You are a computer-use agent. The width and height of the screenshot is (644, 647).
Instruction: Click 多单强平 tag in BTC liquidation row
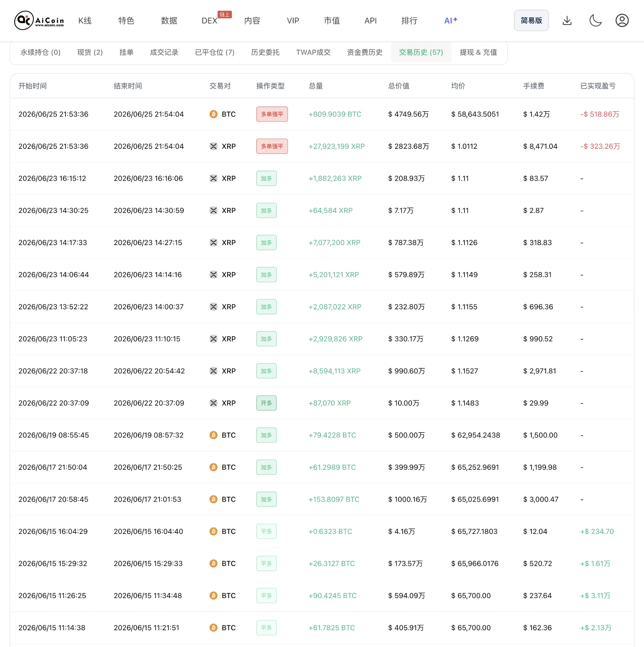(272, 114)
